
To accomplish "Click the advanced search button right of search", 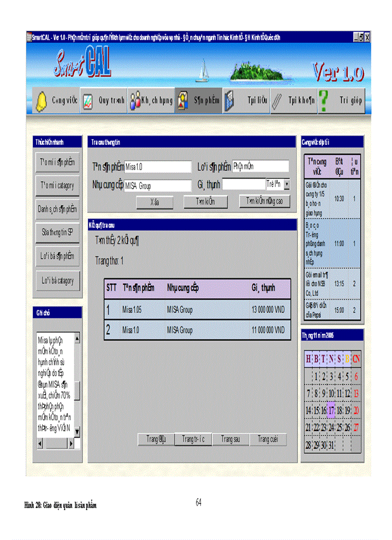I will pyautogui.click(x=265, y=202).
